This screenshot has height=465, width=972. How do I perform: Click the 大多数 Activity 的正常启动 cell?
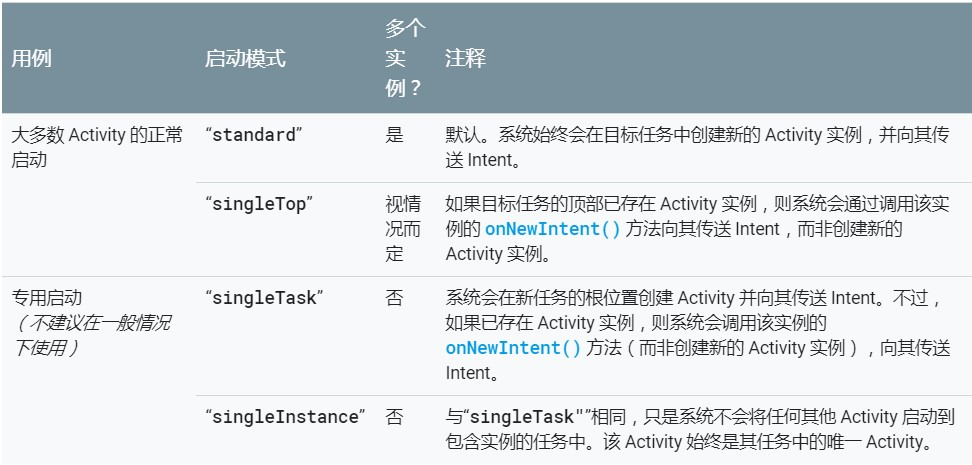tap(96, 147)
